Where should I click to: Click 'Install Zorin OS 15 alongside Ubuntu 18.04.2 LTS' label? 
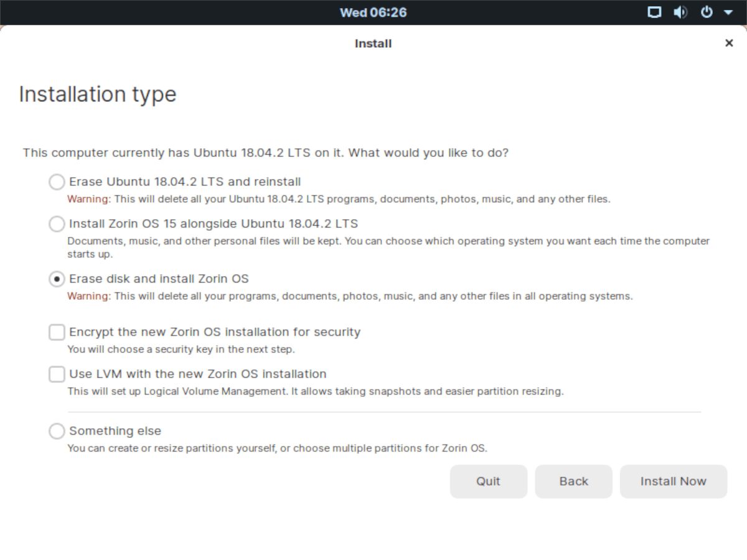click(x=214, y=223)
